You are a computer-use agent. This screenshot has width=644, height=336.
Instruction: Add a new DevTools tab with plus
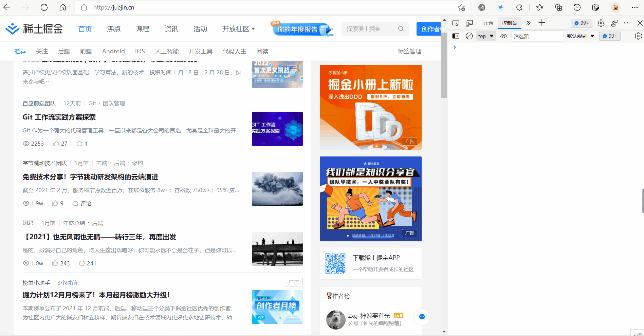pos(542,23)
